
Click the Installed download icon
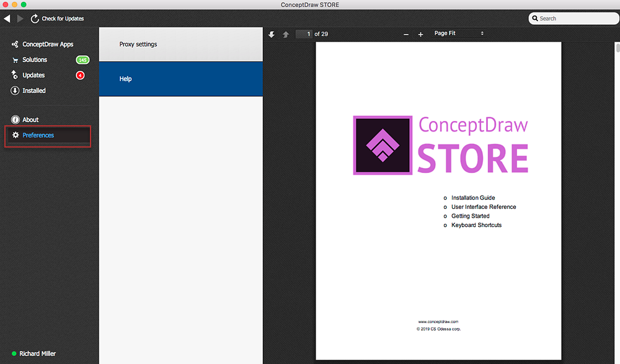click(x=15, y=91)
